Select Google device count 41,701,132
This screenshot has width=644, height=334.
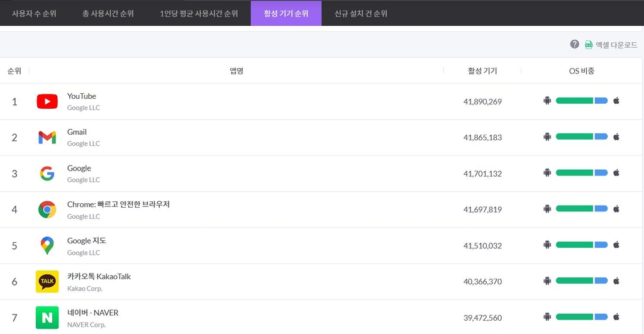(x=482, y=174)
